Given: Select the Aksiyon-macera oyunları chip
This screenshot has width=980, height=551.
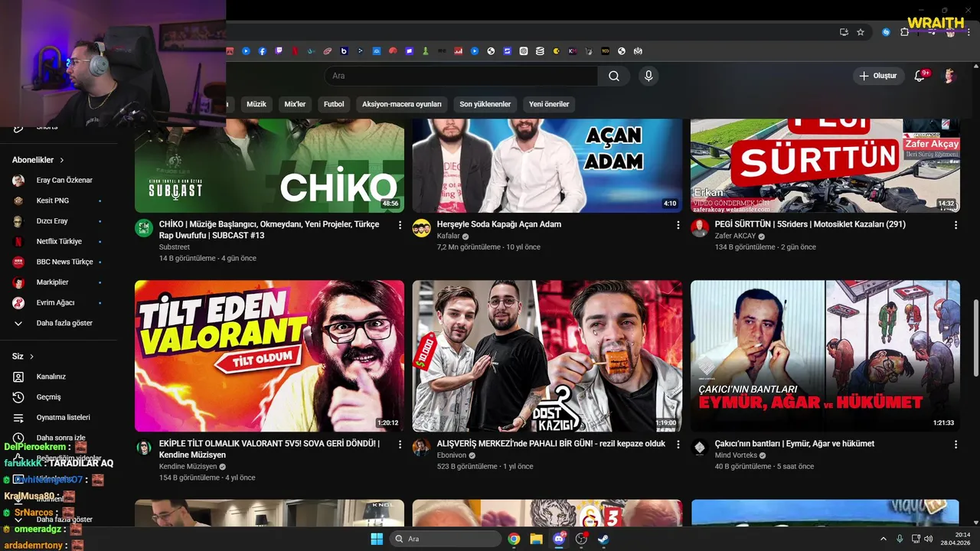Looking at the screenshot, I should coord(402,104).
